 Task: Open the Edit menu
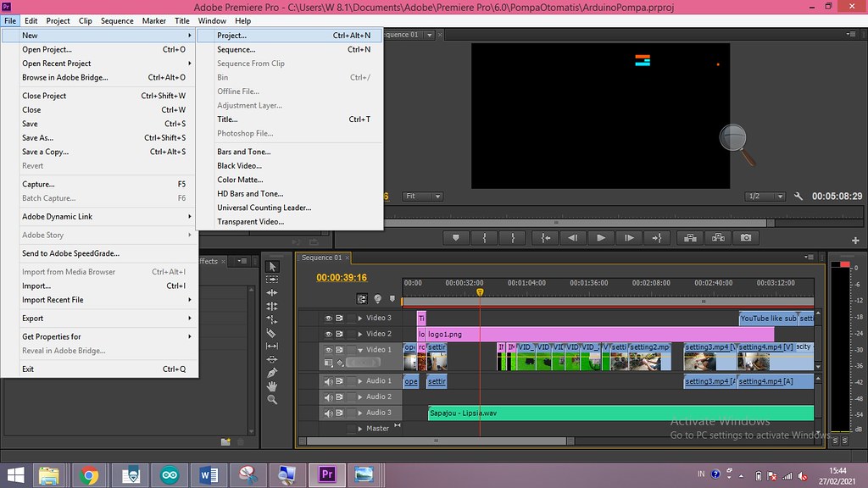coord(31,21)
